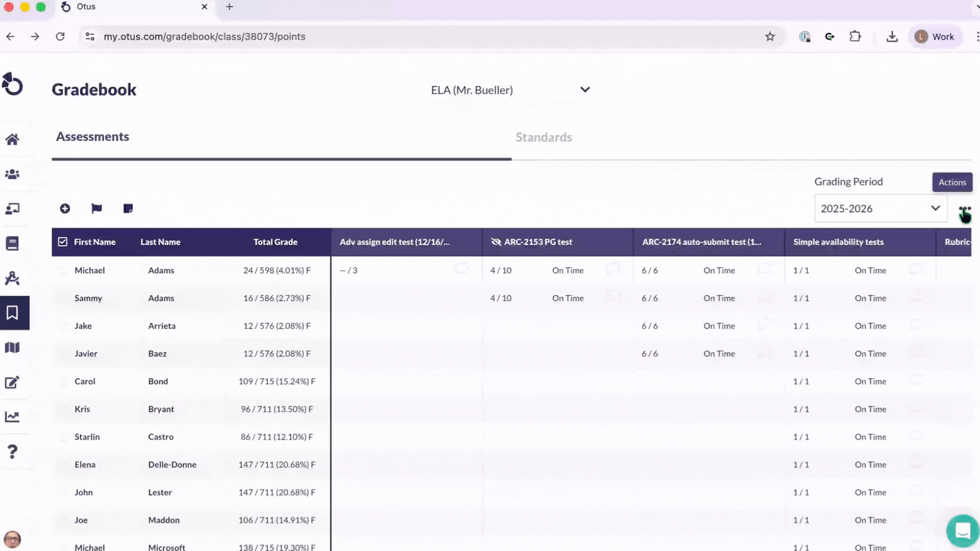Switch to the Standards tab
Image resolution: width=980 pixels, height=551 pixels.
(x=544, y=137)
